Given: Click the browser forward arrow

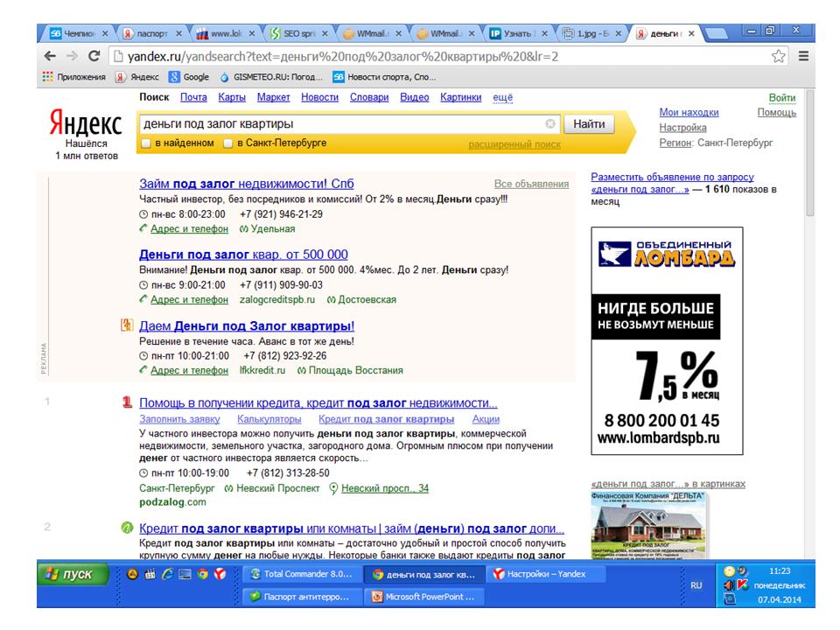Looking at the screenshot, I should pos(72,56).
